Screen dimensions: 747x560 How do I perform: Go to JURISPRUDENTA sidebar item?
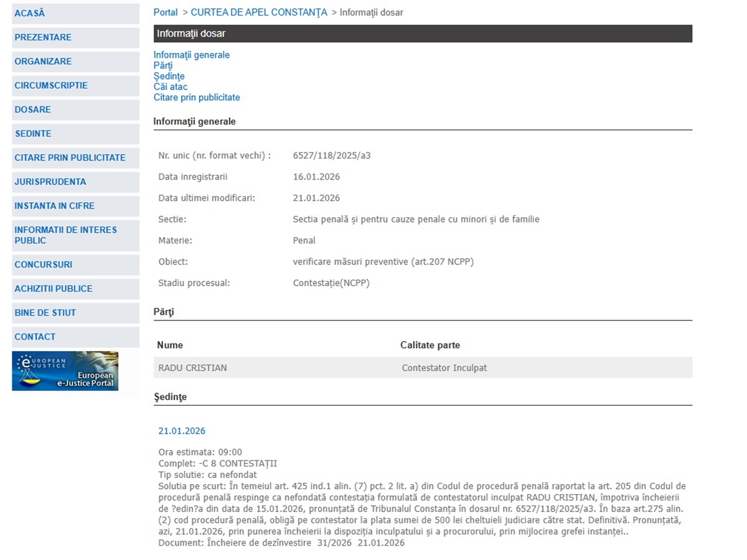(x=75, y=182)
